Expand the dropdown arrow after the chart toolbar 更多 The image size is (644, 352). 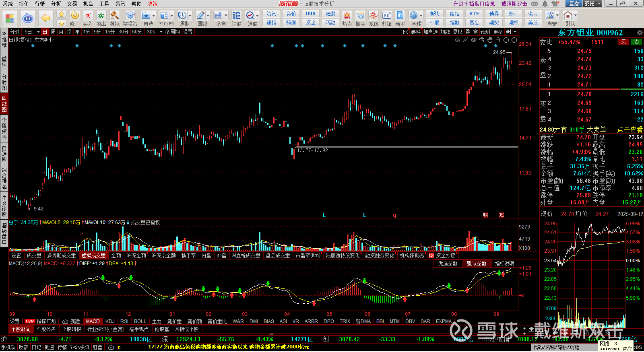coord(515,32)
